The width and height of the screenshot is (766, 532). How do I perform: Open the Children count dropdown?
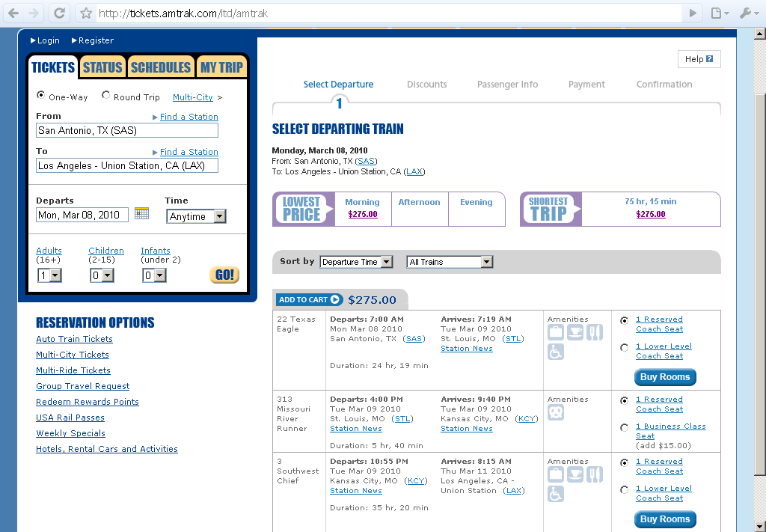click(x=102, y=275)
